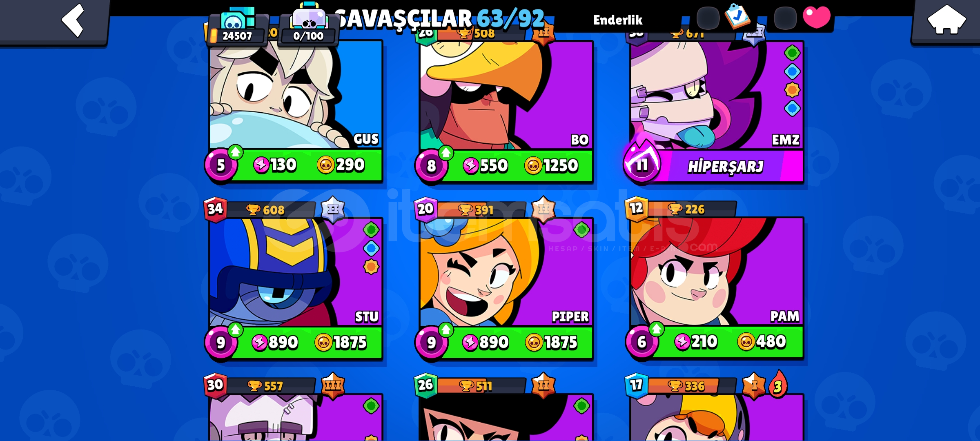This screenshot has width=980, height=441.
Task: Tap Stu's mastery II badge
Action: 333,209
